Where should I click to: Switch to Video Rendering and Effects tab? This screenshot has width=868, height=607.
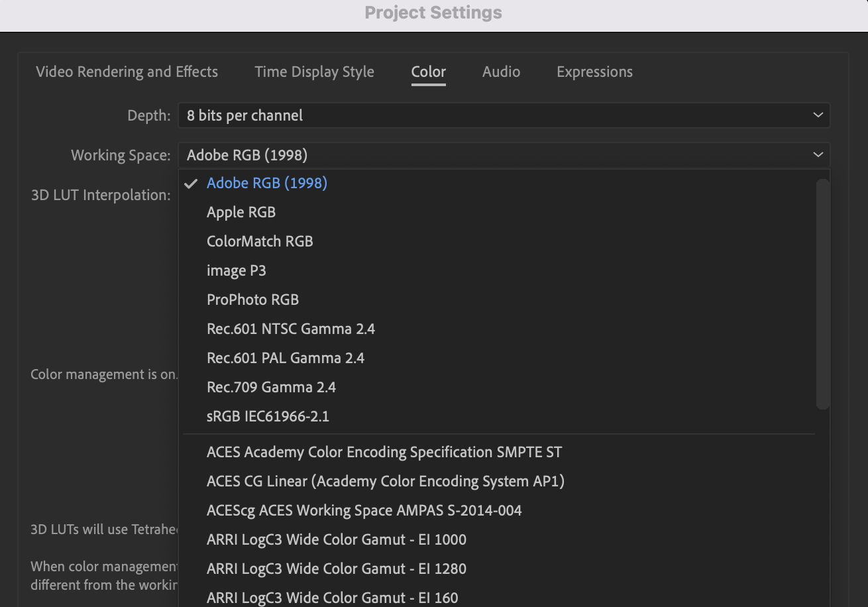(x=127, y=72)
